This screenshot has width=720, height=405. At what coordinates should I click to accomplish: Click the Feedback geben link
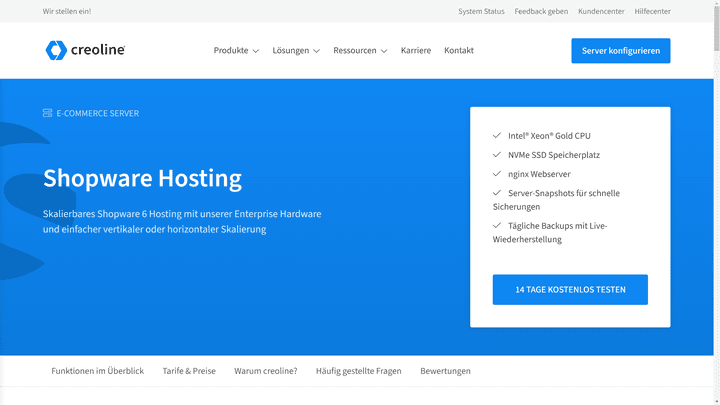pyautogui.click(x=541, y=11)
